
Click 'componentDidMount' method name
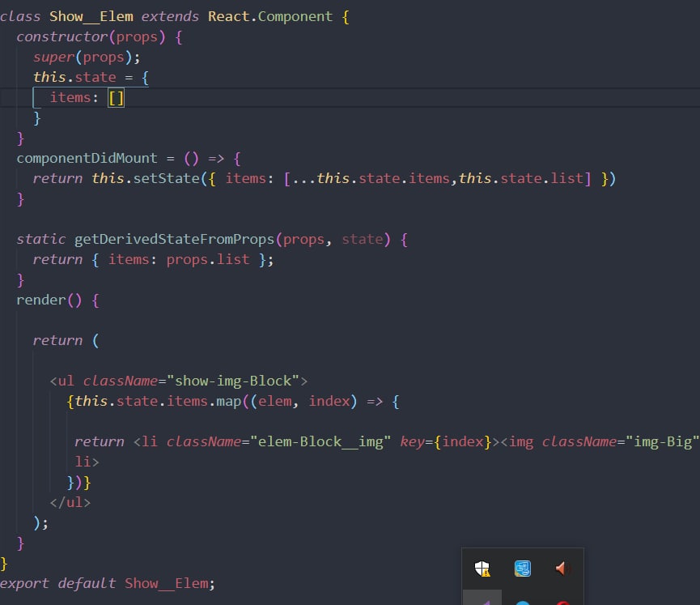[x=87, y=158]
